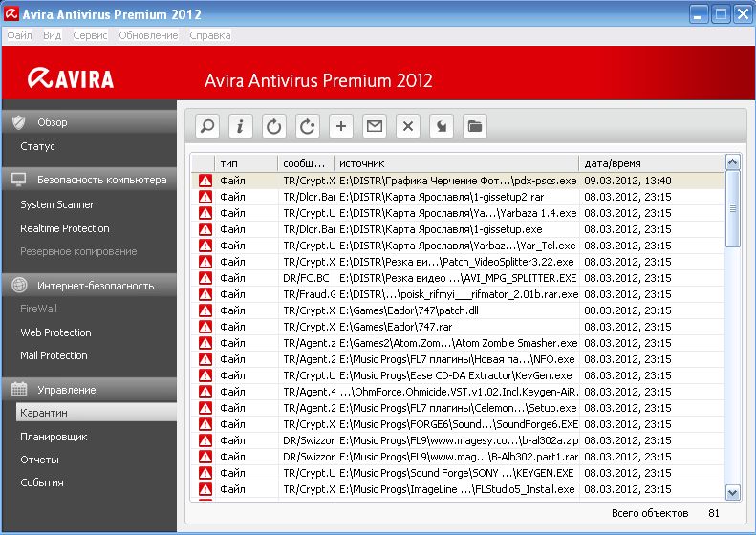Click the scrollbar up arrow
This screenshot has width=756, height=535.
click(x=732, y=162)
